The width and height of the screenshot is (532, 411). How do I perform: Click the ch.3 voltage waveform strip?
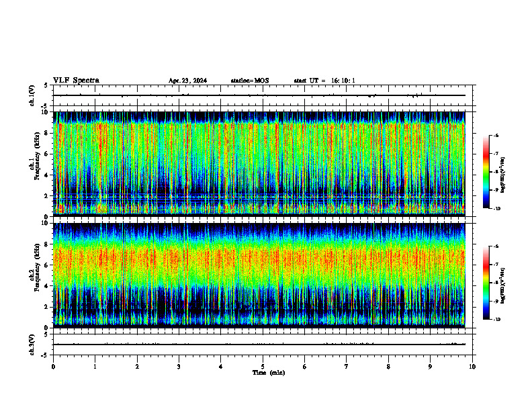[263, 345]
